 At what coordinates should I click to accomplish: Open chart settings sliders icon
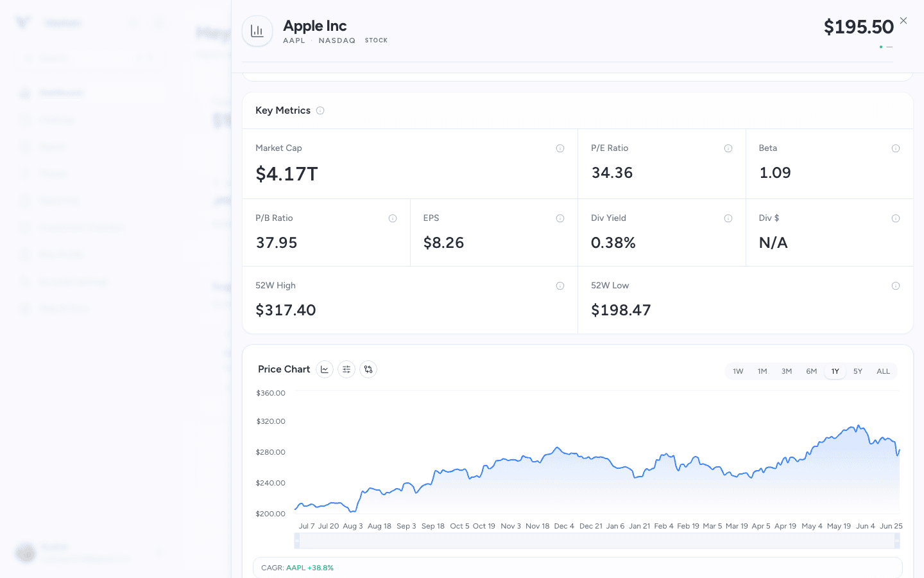(x=346, y=369)
